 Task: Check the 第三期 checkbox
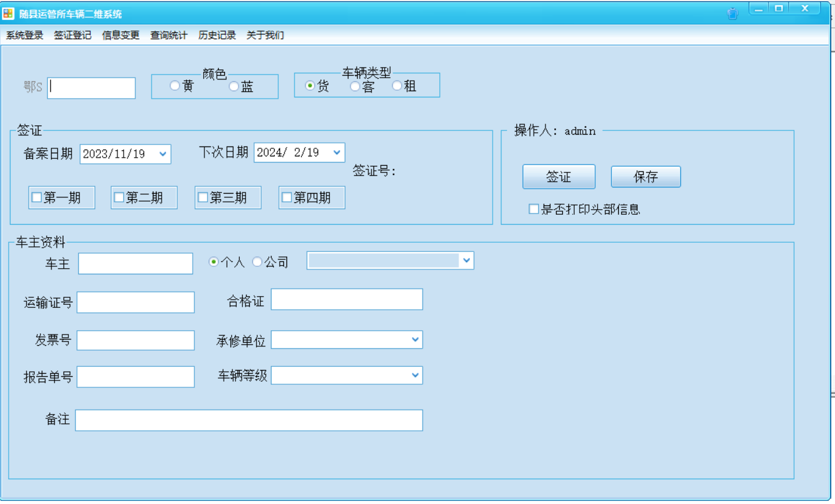tap(203, 197)
